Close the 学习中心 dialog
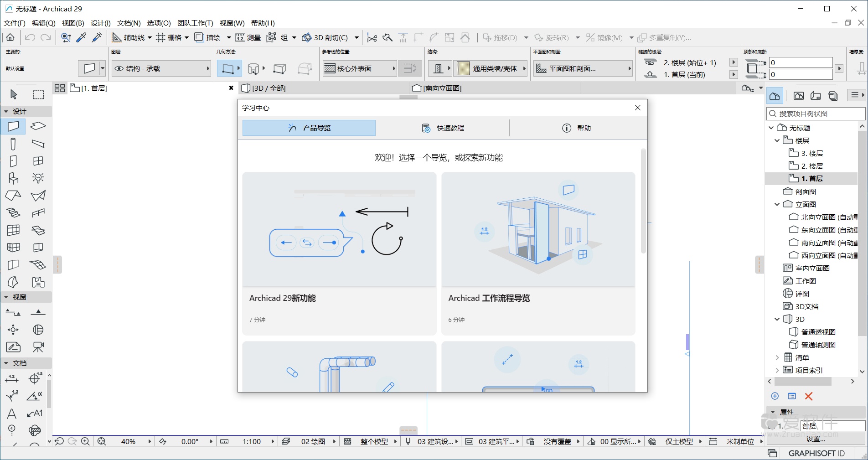The height and width of the screenshot is (460, 868). (x=638, y=108)
